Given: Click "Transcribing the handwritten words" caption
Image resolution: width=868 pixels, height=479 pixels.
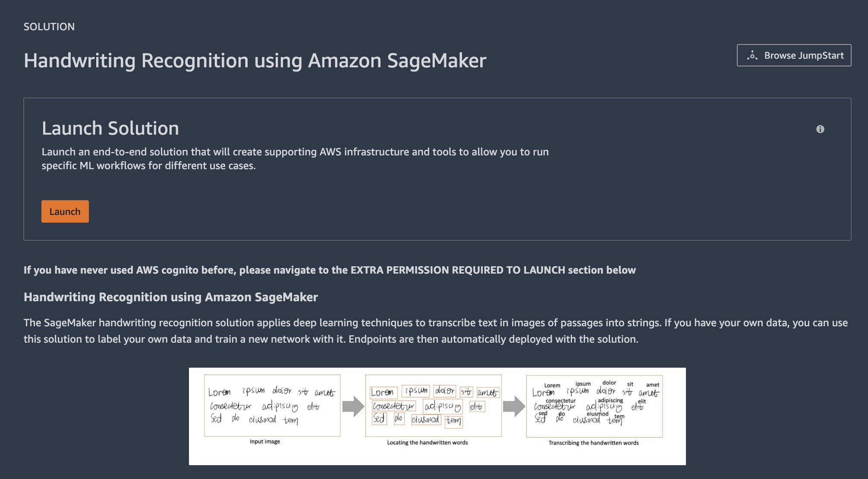Looking at the screenshot, I should tap(593, 443).
